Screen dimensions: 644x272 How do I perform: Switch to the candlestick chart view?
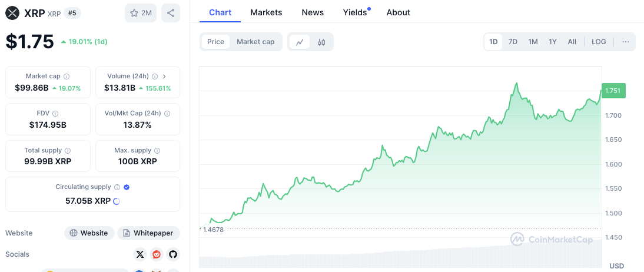point(321,42)
